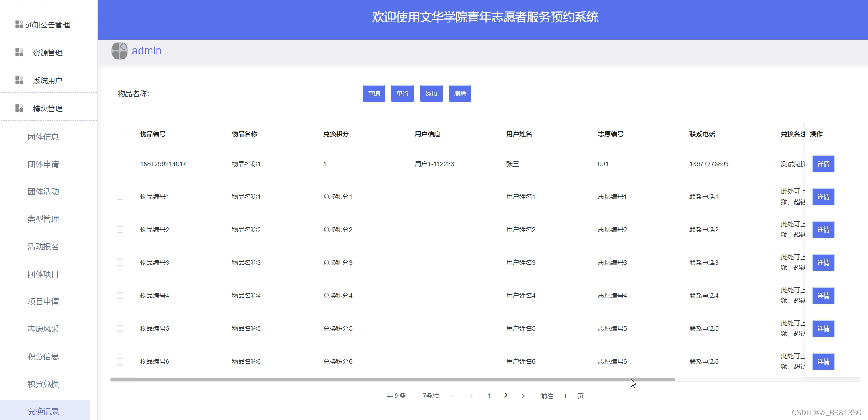Click cell 联系电话5
This screenshot has width=868, height=420.
pos(704,328)
